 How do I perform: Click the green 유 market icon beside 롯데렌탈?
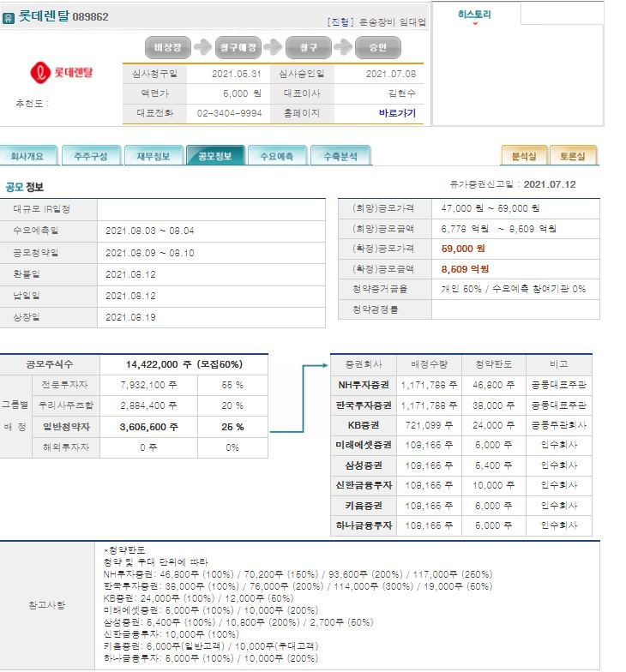coord(9,17)
